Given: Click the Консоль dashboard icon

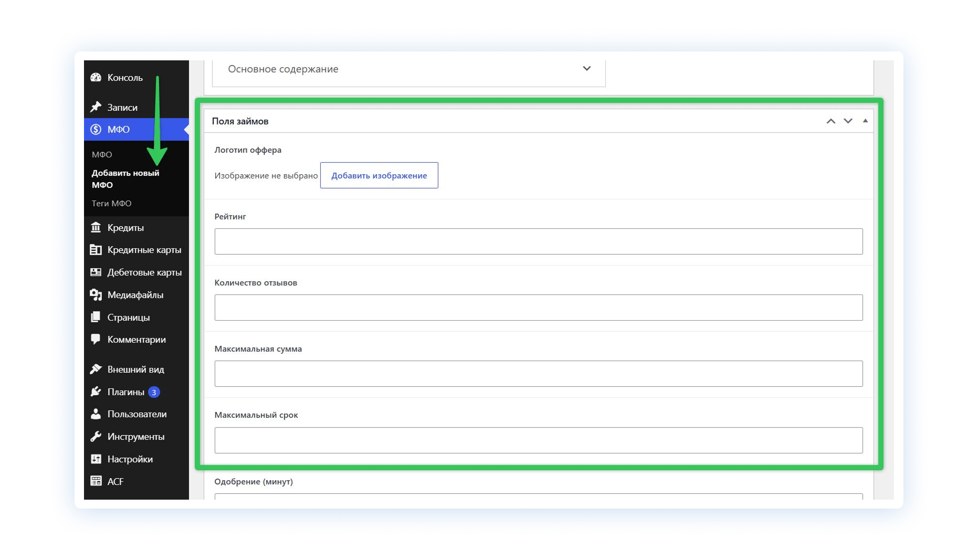Looking at the screenshot, I should [x=96, y=77].
